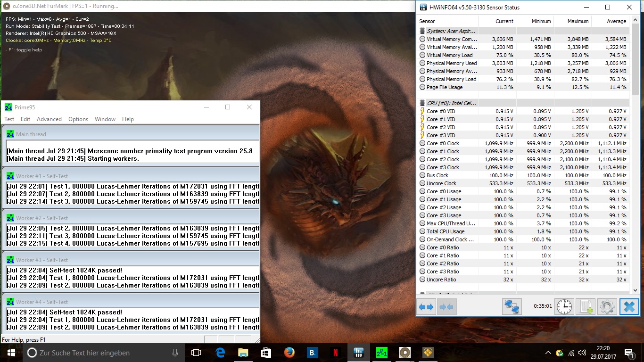Select the Physical Memory Used row label

point(452,63)
